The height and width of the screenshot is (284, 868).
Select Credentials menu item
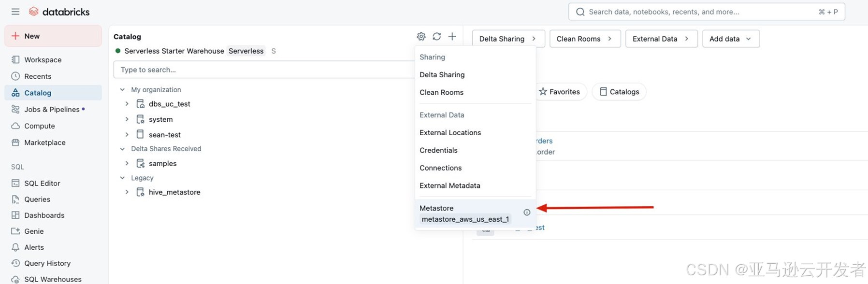475,150
